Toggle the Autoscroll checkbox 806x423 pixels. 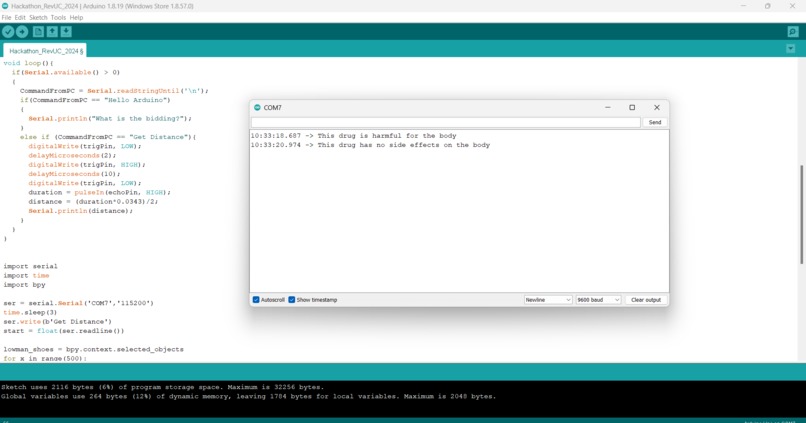[x=256, y=300]
